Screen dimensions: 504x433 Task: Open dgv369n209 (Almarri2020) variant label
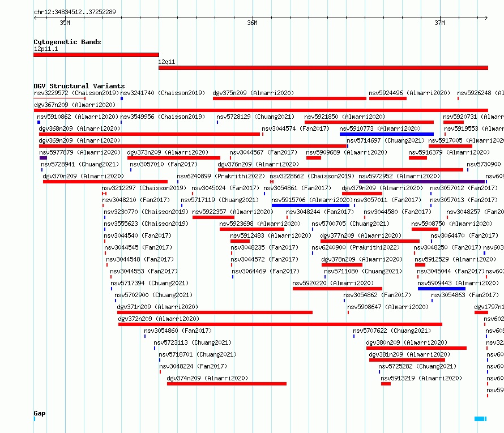pyautogui.click(x=79, y=140)
